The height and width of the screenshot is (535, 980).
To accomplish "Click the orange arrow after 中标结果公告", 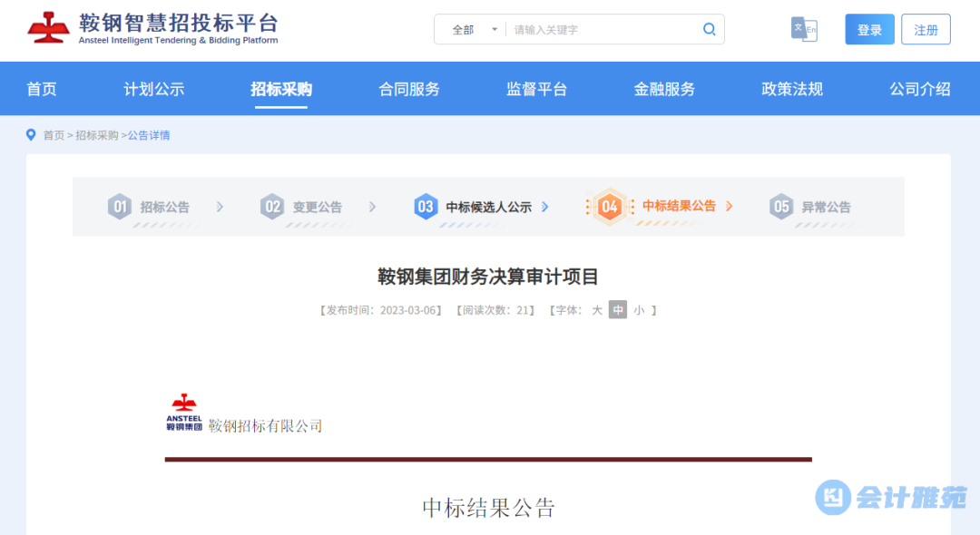I will [x=729, y=206].
